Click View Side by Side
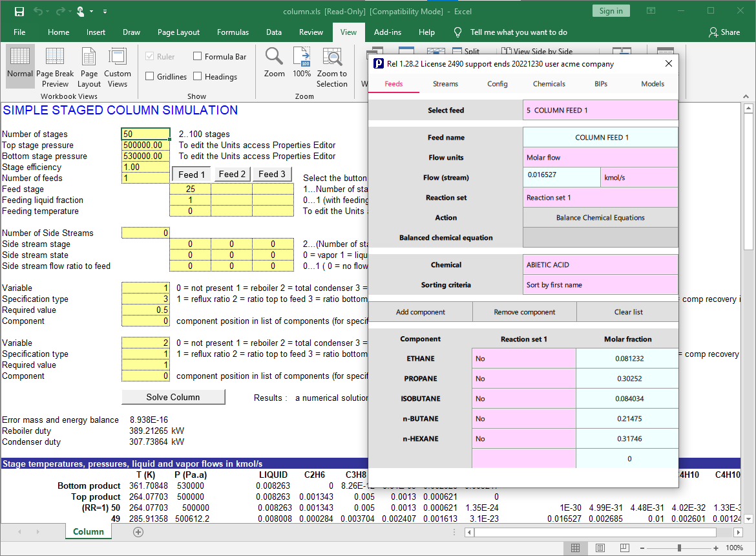Image resolution: width=756 pixels, height=556 pixels. click(537, 51)
